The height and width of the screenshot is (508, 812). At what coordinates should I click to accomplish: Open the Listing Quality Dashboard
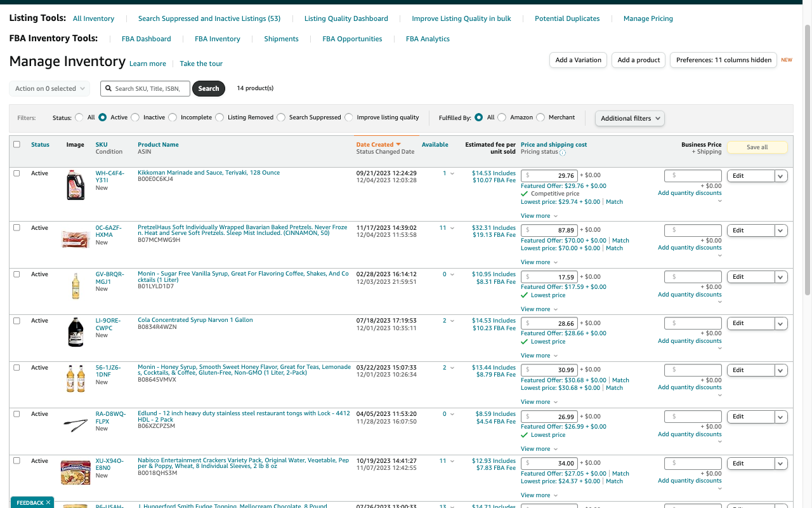pos(346,18)
